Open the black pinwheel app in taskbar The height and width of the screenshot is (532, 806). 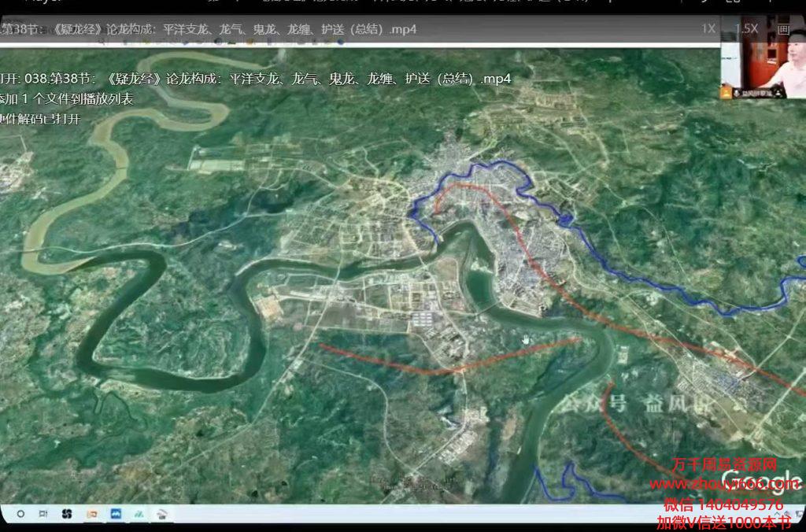67,514
